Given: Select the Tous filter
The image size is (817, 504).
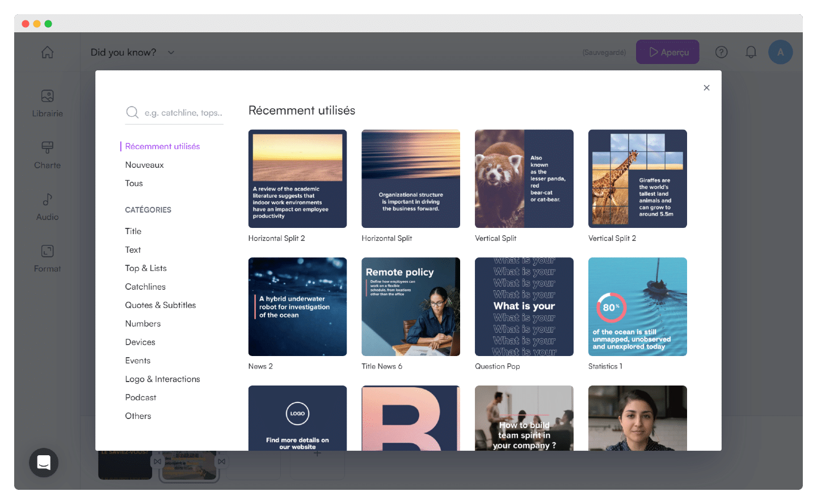Looking at the screenshot, I should [x=134, y=183].
